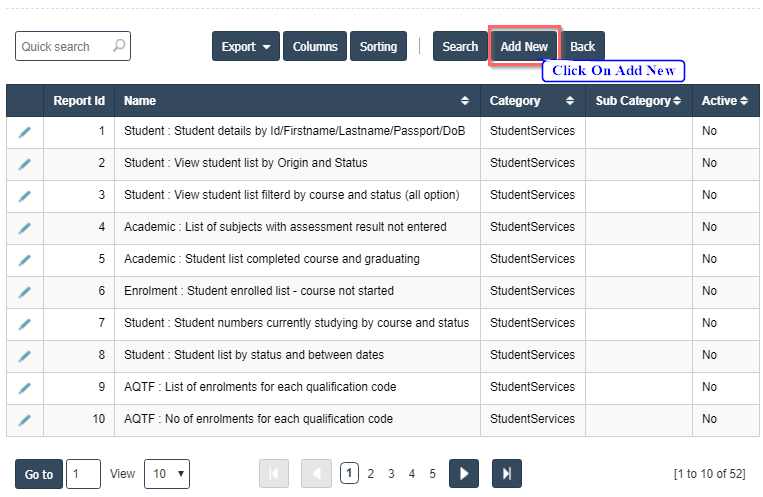Open the Export dropdown
Viewport: 763px width, 497px height.
tap(246, 47)
